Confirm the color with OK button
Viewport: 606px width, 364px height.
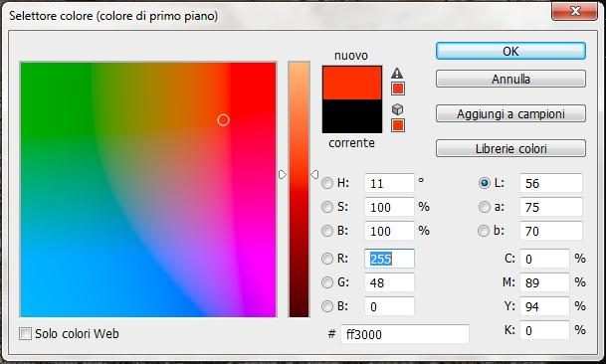(510, 51)
